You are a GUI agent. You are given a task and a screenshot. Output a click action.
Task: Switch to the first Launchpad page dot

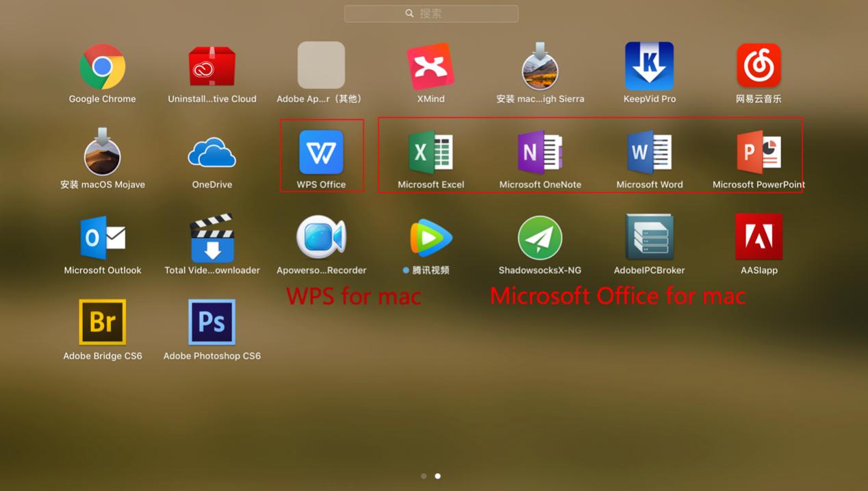(423, 475)
